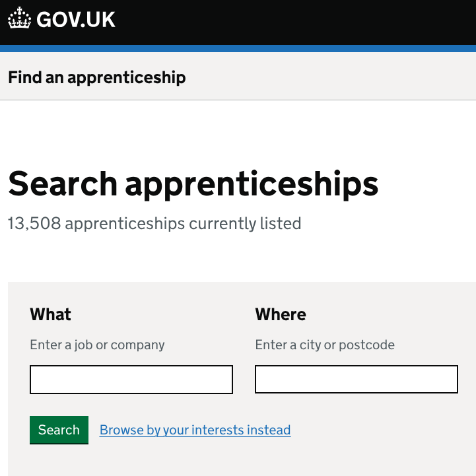The image size is (476, 476).
Task: Click the GOV.UK crown logo icon
Action: pyautogui.click(x=20, y=19)
